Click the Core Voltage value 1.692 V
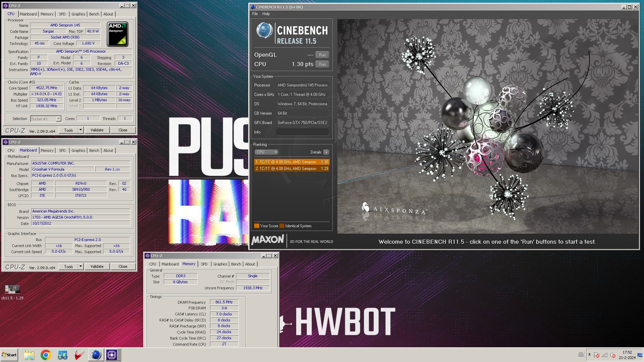Viewport: 644px width, 362px height. click(x=88, y=43)
